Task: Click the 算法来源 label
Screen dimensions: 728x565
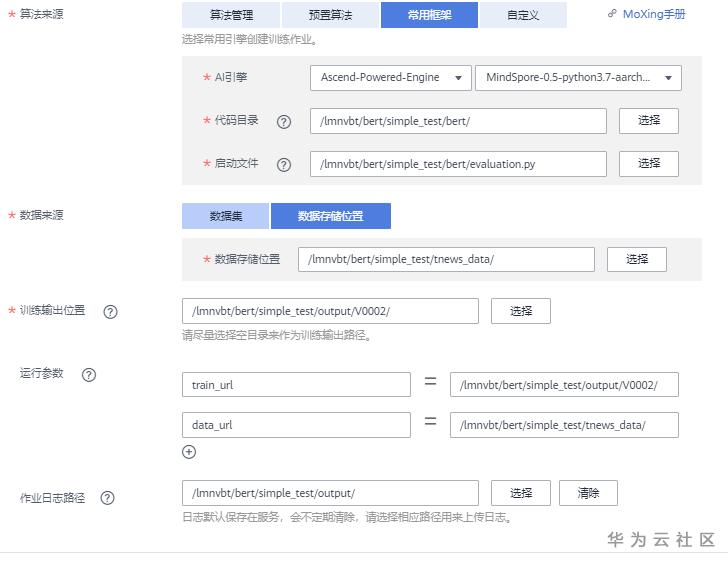Action: 41,14
